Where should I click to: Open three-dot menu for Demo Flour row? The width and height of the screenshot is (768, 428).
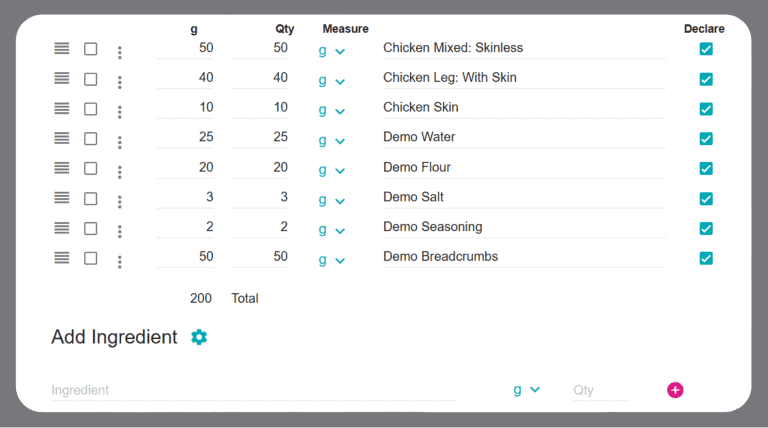coord(120,172)
